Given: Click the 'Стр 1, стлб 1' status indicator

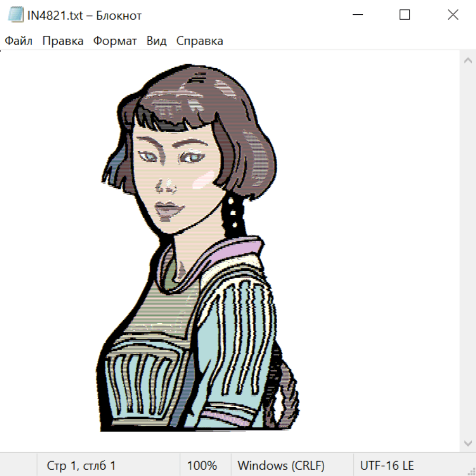Looking at the screenshot, I should point(81,466).
